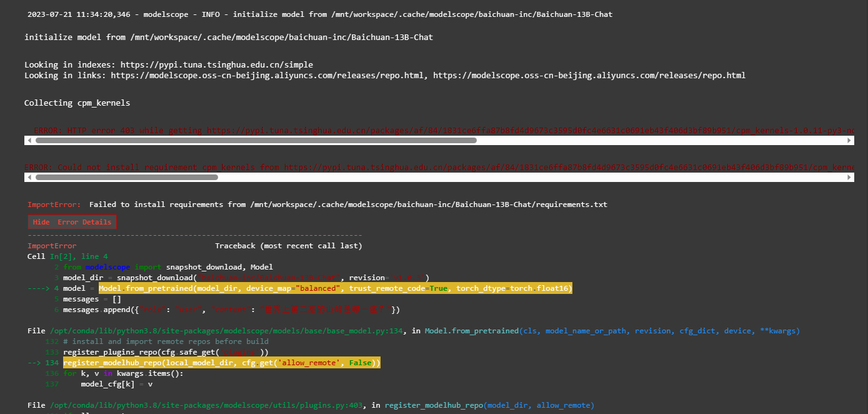Grab the scrollbar thumb under 'Could not install requirement' output
This screenshot has width=868, height=414.
127,178
